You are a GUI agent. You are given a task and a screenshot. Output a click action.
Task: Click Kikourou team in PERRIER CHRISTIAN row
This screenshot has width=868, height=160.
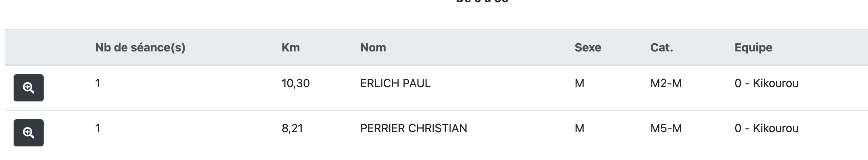766,129
